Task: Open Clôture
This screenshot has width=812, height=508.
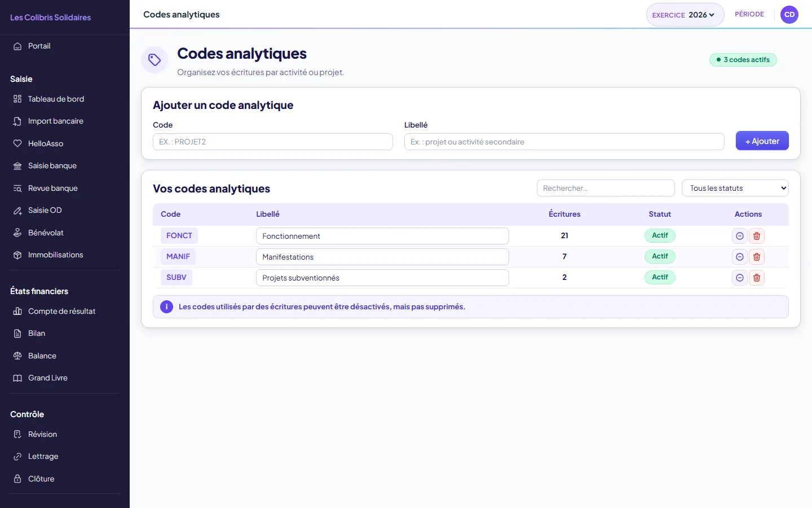Action: point(65,479)
